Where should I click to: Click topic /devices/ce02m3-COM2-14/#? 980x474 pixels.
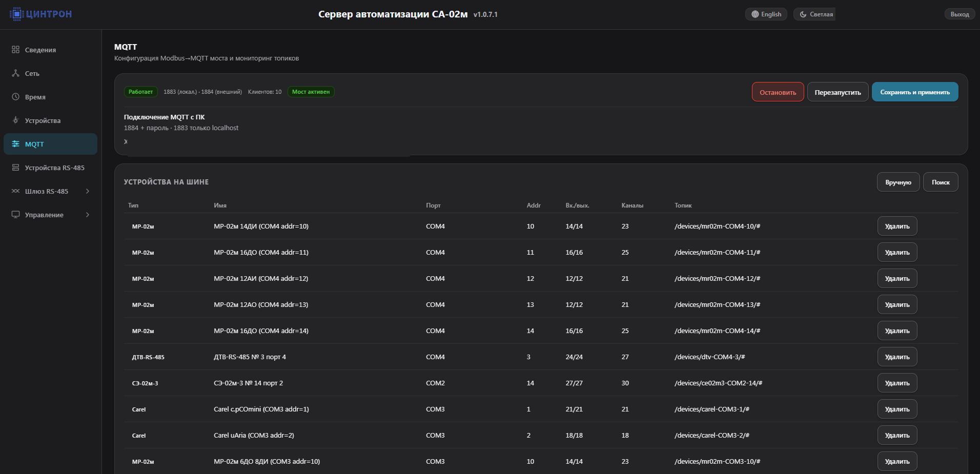click(x=718, y=383)
